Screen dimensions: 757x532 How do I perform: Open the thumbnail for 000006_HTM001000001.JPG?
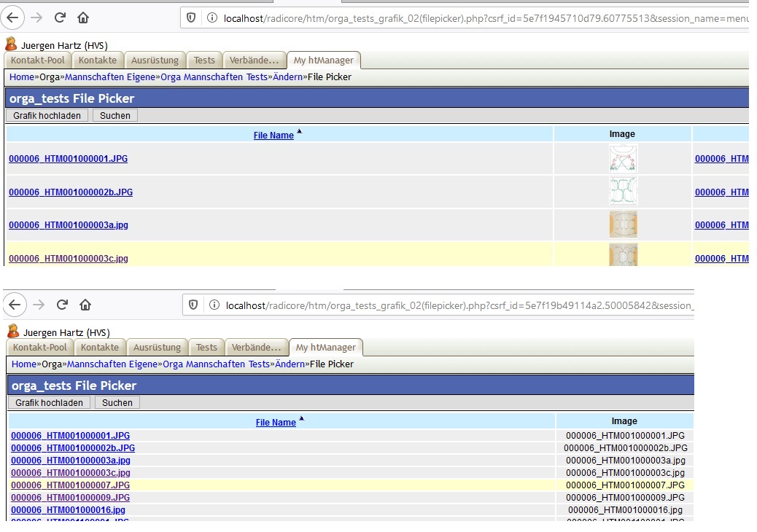tap(623, 158)
